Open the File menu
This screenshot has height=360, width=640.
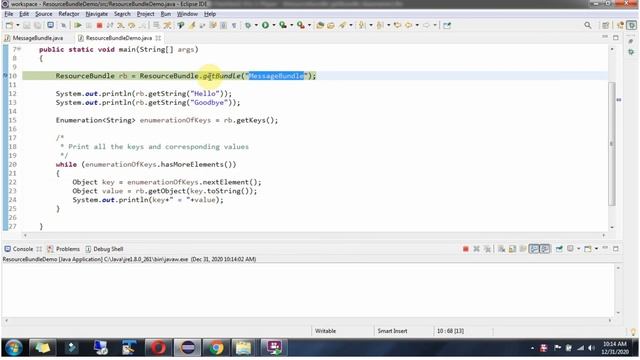pos(9,14)
